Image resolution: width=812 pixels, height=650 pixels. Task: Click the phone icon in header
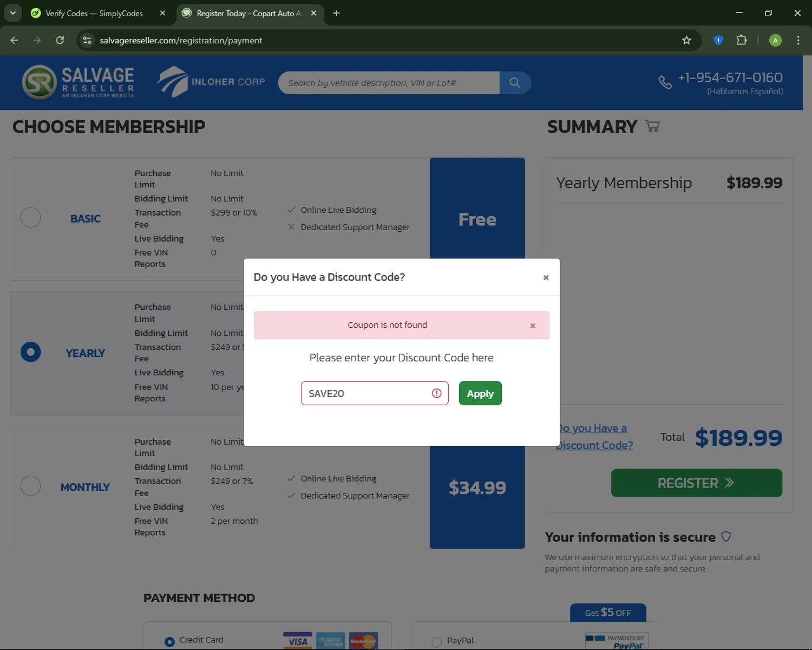click(665, 82)
